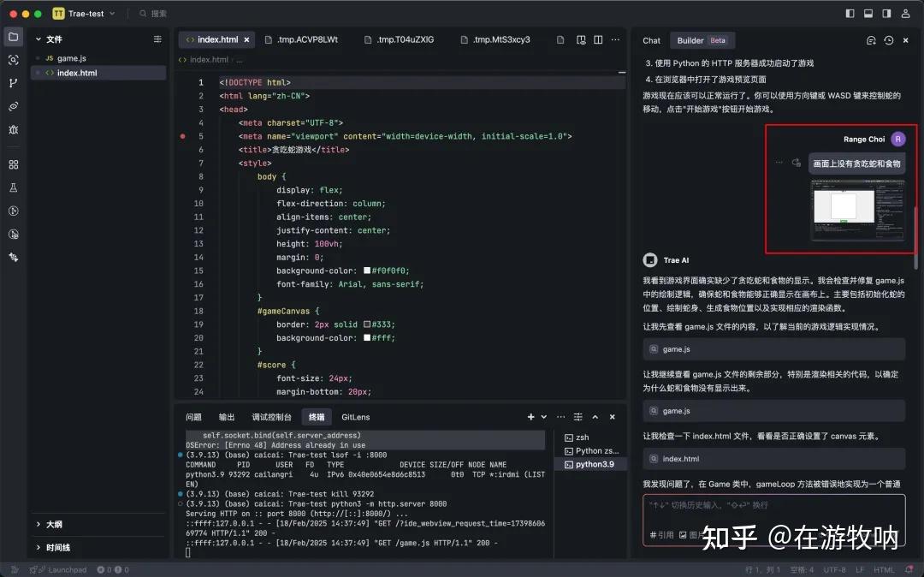
Task: Maximize the terminal panel with the chevron
Action: point(595,417)
